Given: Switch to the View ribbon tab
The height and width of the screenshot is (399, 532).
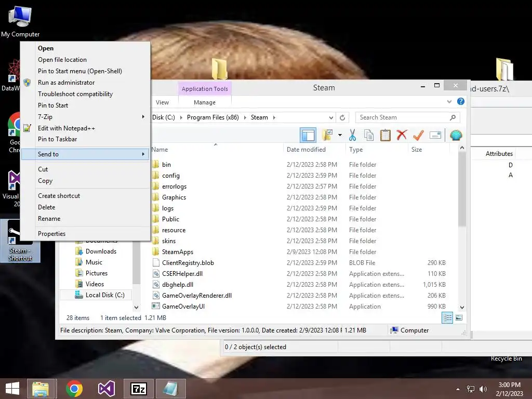Looking at the screenshot, I should pos(162,102).
